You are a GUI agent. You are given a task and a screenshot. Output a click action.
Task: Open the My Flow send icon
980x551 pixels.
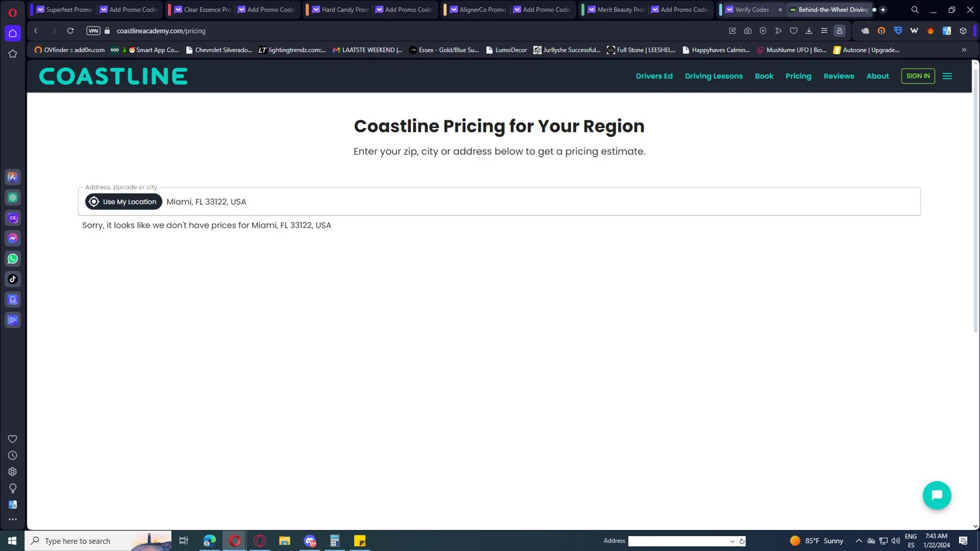[778, 31]
